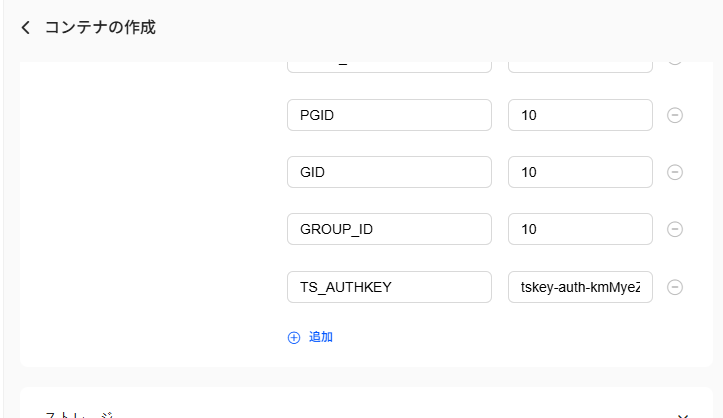Remove the GID environment variable row
This screenshot has width=723, height=418.
675,172
